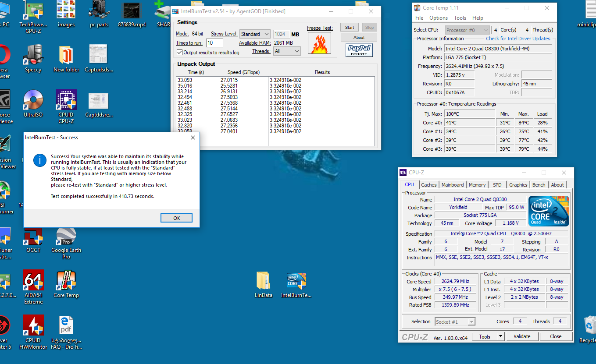The width and height of the screenshot is (596, 364).
Task: Click the PayPal Donate image button
Action: click(359, 50)
